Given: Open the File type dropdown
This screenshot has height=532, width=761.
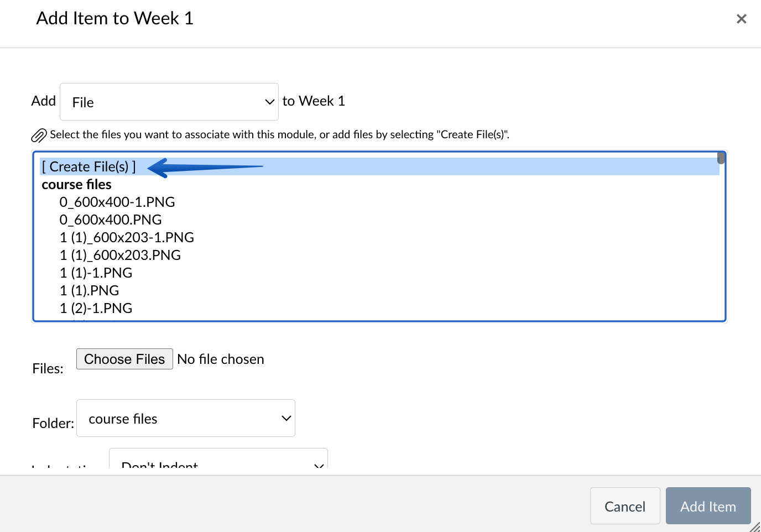Looking at the screenshot, I should [x=169, y=102].
